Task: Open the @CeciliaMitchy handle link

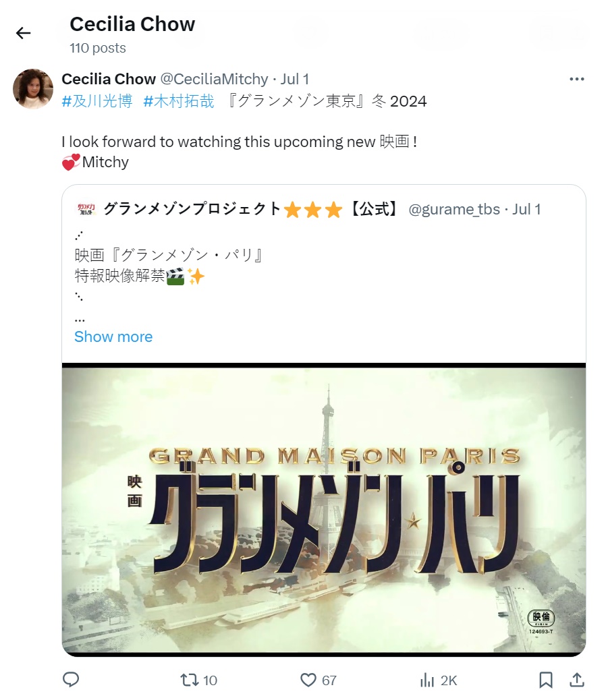Action: click(x=214, y=79)
